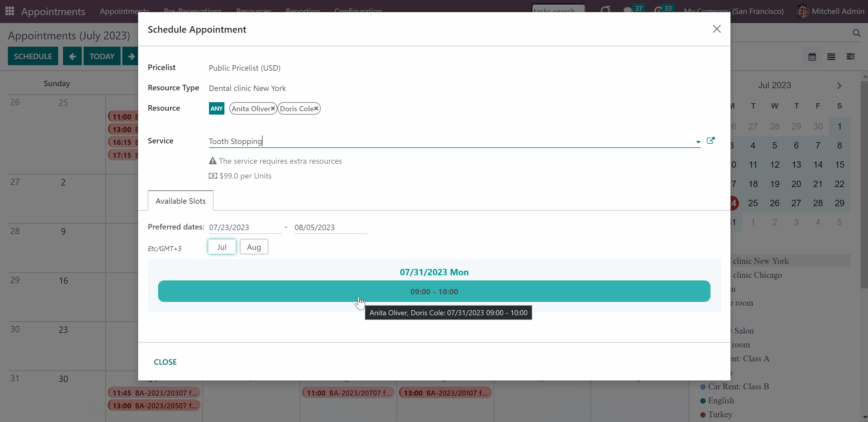Click the warning icon beside extra resources notice

coord(213,161)
